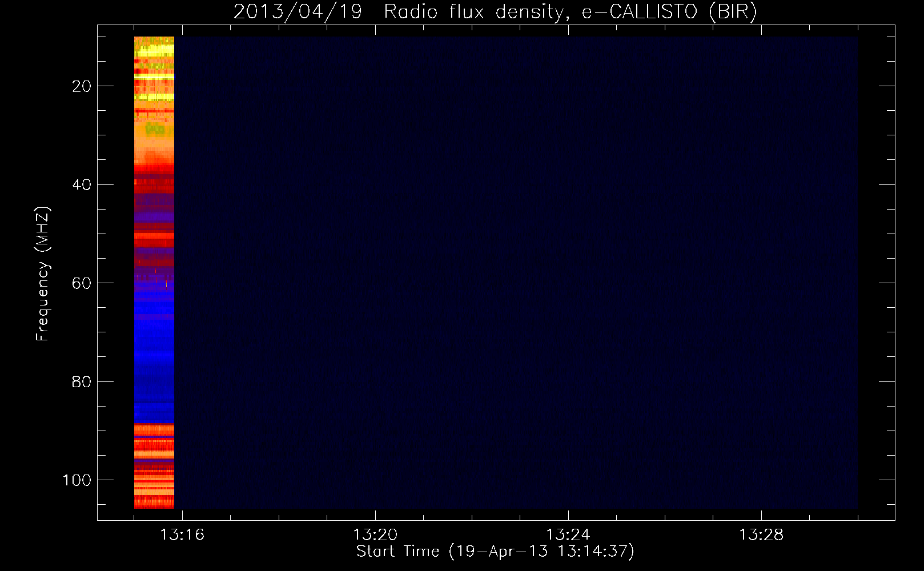Click the plot title '2013/04/19 Radio flux density'
The image size is (924, 571).
coord(495,12)
